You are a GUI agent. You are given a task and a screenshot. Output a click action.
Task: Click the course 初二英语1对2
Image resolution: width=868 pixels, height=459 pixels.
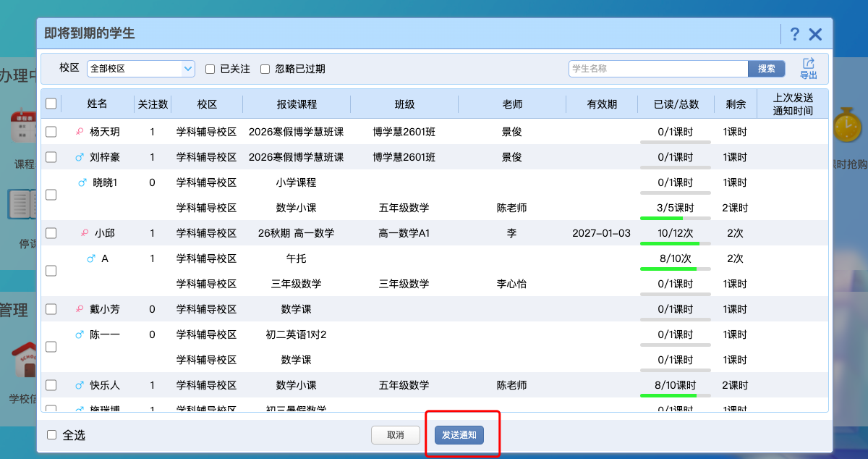coord(296,334)
